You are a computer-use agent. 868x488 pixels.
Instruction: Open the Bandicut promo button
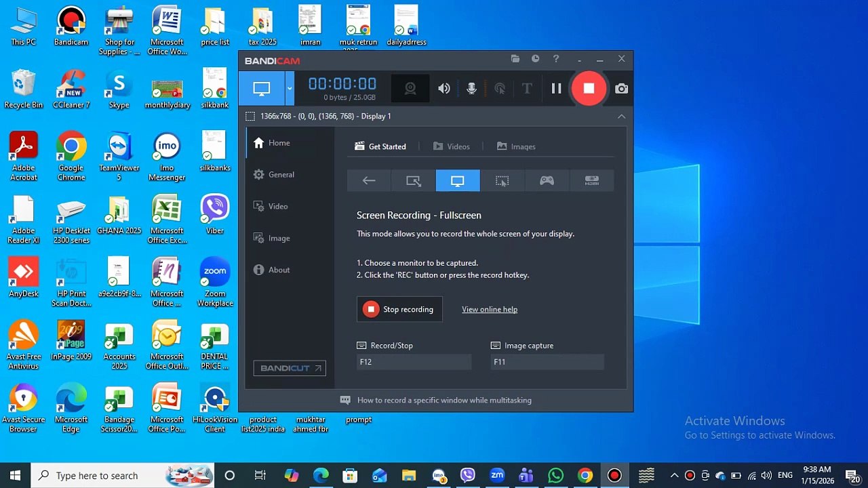(290, 368)
